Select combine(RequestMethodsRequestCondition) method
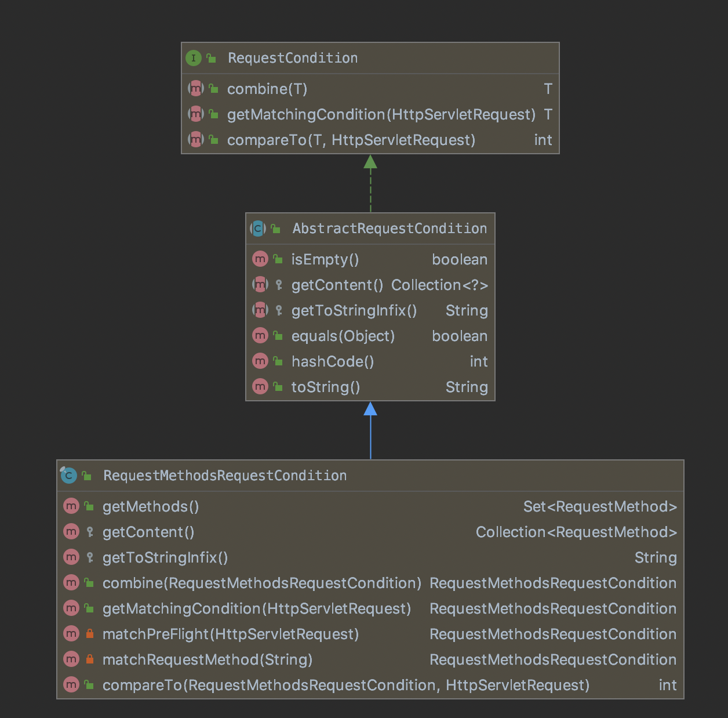 click(x=261, y=583)
